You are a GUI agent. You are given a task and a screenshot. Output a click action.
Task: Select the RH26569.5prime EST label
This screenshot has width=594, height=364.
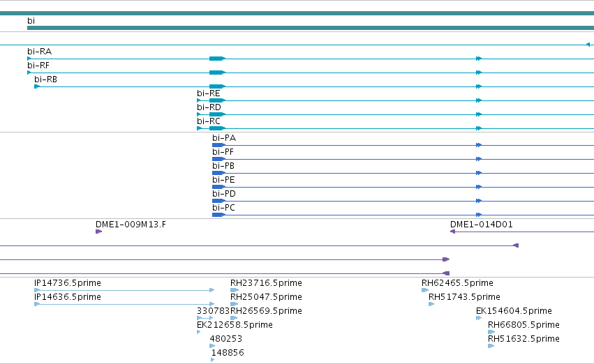266,312
